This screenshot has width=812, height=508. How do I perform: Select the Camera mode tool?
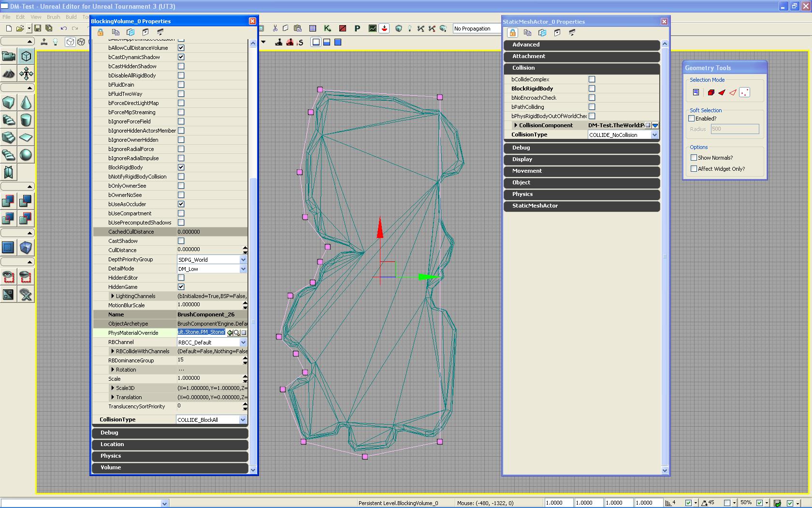[x=8, y=56]
